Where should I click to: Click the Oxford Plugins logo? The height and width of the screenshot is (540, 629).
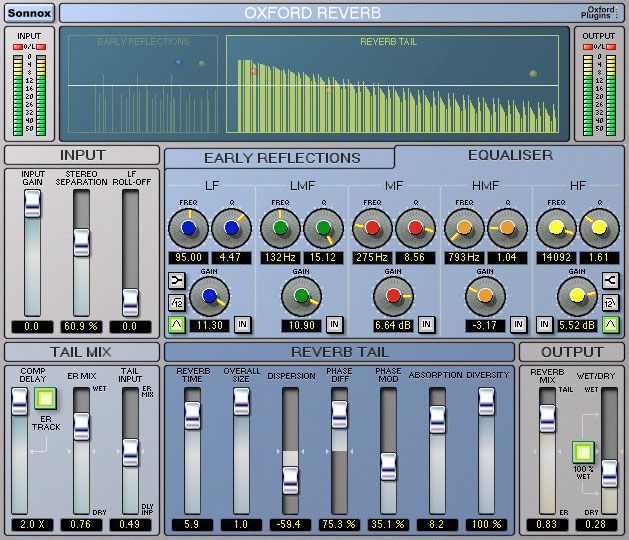598,13
